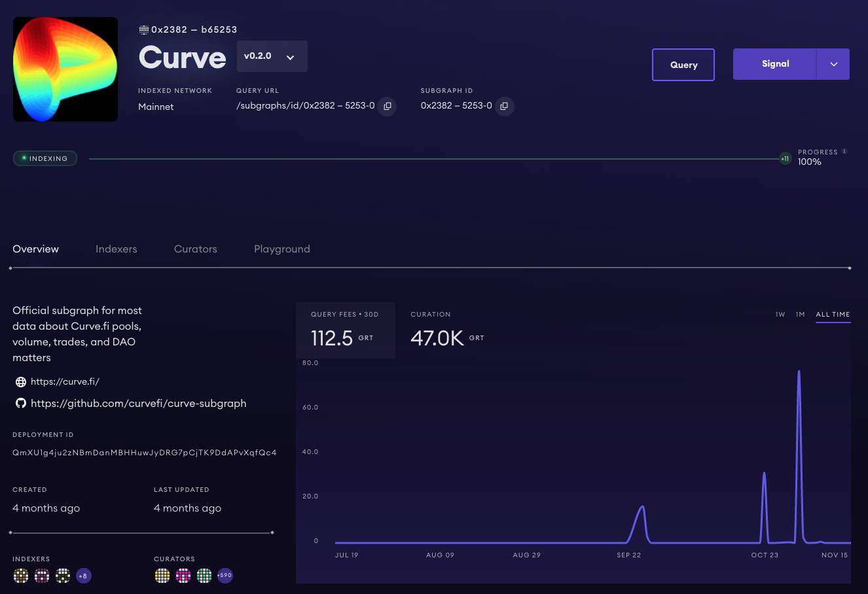Copy the Subgraph ID with its copy icon
868x594 pixels.
tap(504, 106)
